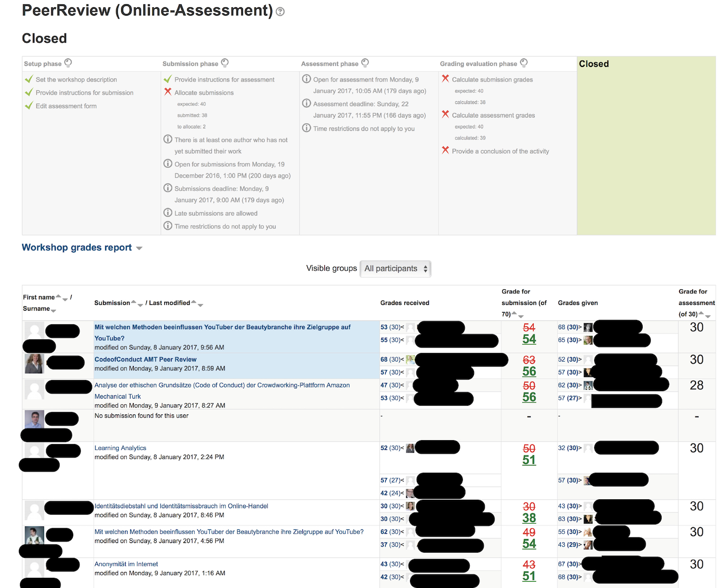Sort Submission column descending arrow
727x588 pixels.
(x=140, y=305)
